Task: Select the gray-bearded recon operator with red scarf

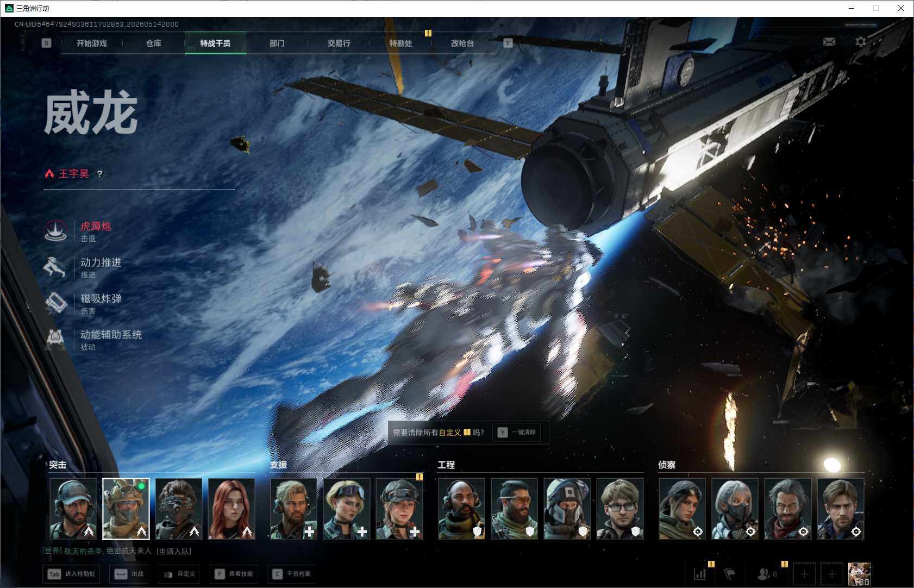Action: click(x=788, y=509)
